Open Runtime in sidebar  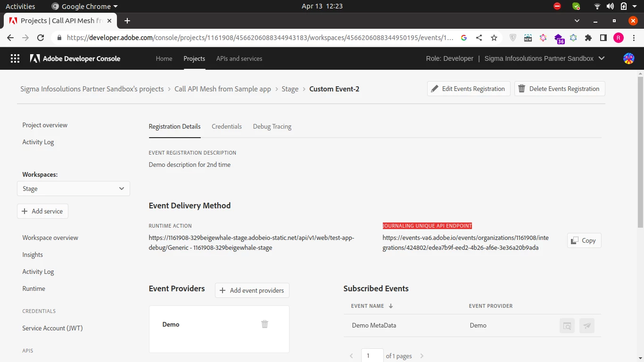coord(34,288)
